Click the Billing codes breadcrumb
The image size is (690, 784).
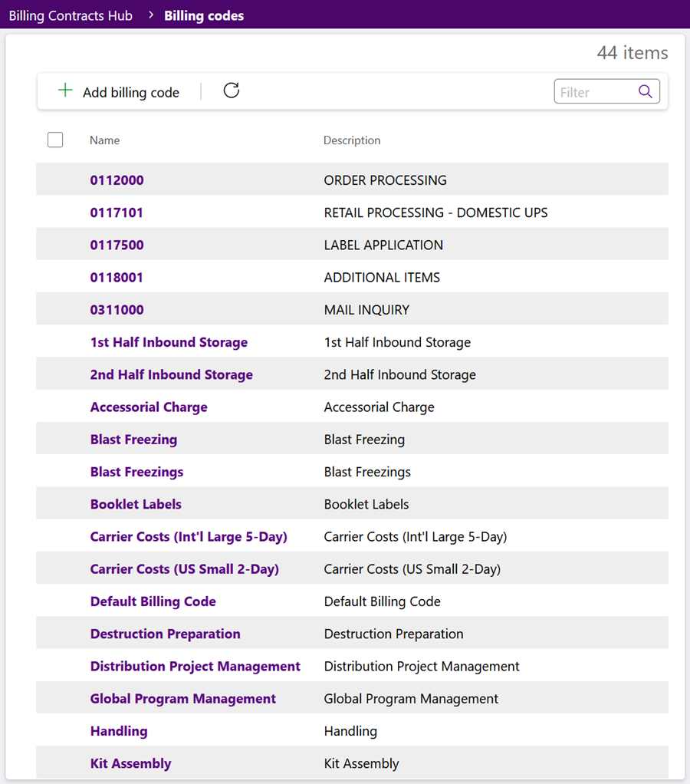coord(204,15)
